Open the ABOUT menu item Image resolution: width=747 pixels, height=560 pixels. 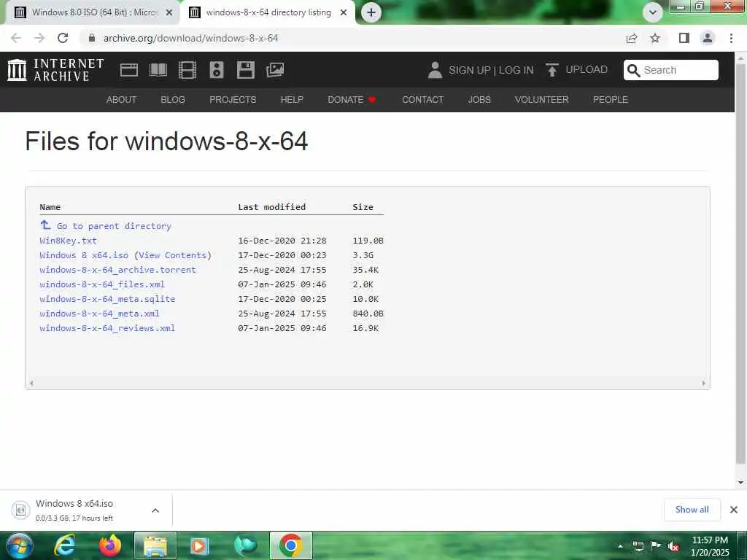[122, 99]
